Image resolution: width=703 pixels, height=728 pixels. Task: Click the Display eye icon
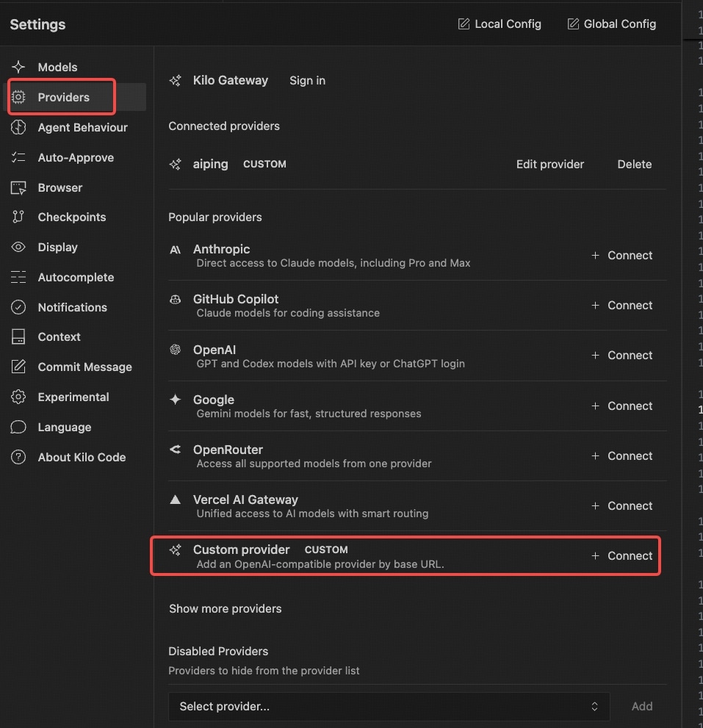tap(18, 247)
